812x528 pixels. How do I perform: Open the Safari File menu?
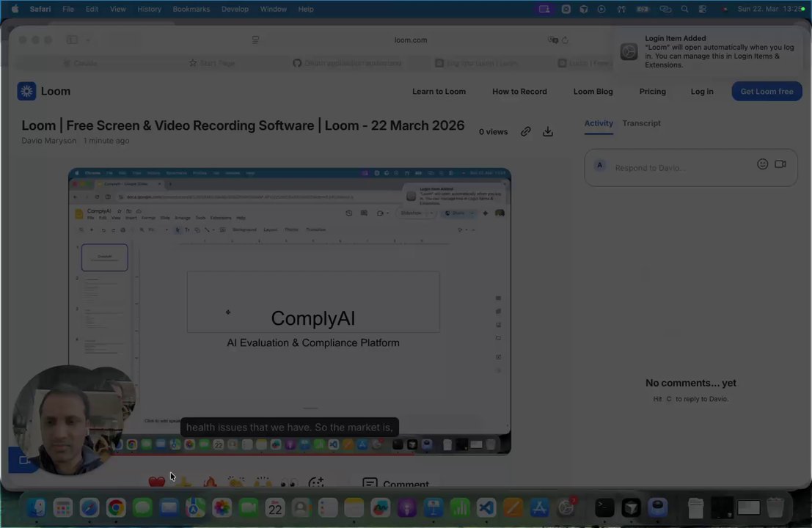click(67, 9)
